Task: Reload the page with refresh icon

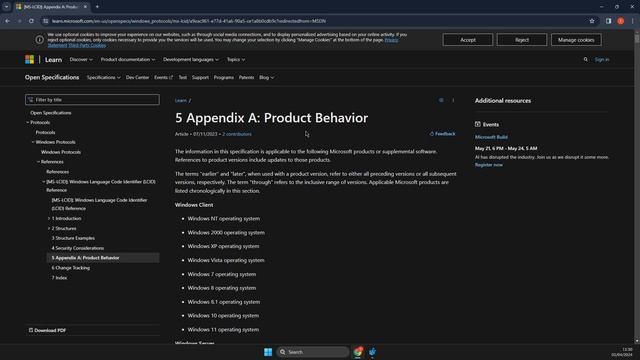Action: click(x=31, y=21)
